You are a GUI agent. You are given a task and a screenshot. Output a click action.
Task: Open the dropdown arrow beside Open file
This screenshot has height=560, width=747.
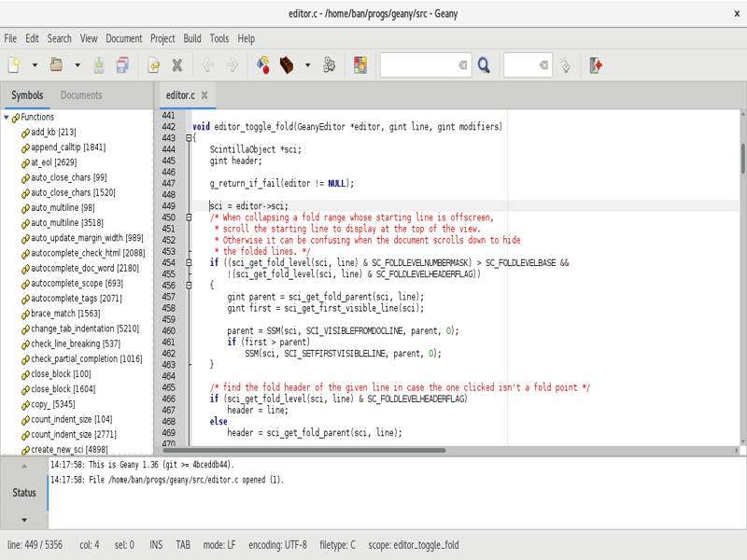click(x=78, y=65)
